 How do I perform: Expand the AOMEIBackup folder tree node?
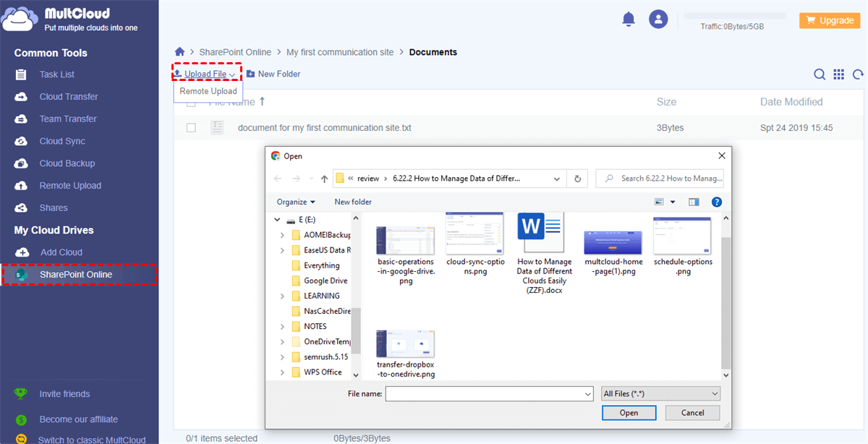282,235
